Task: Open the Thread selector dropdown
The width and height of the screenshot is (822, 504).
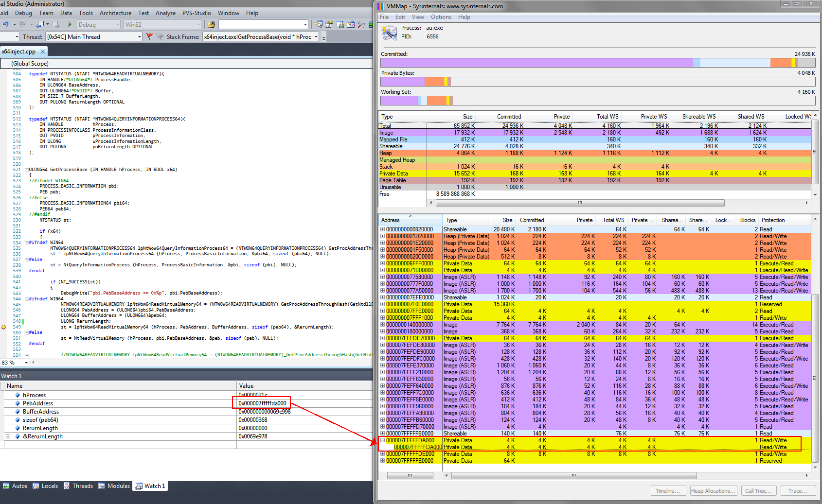Action: tap(140, 36)
